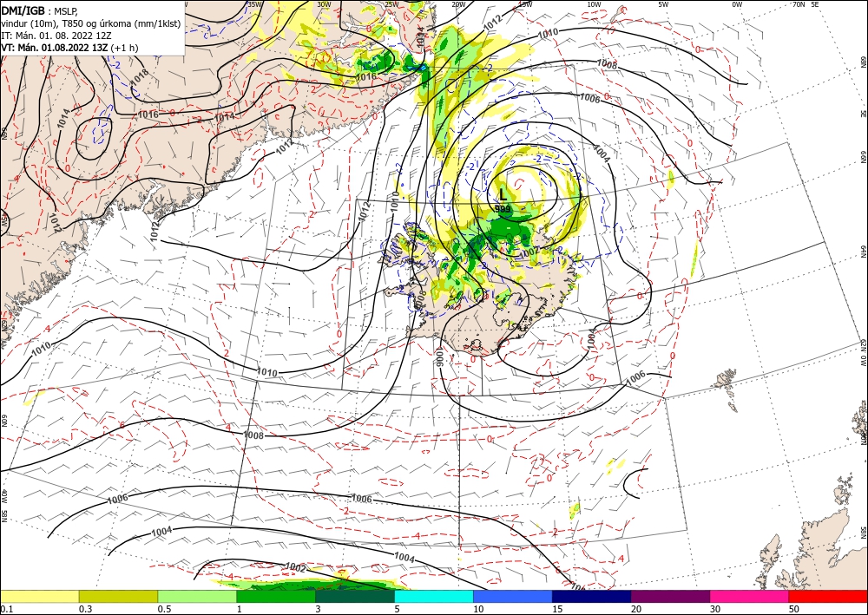Click the purple 20–30 legend color band
This screenshot has width=868, height=615.
click(x=670, y=596)
